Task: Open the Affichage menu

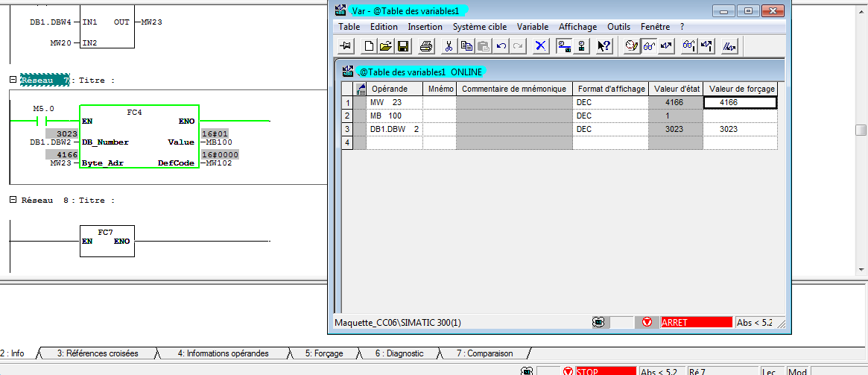Action: click(x=577, y=27)
